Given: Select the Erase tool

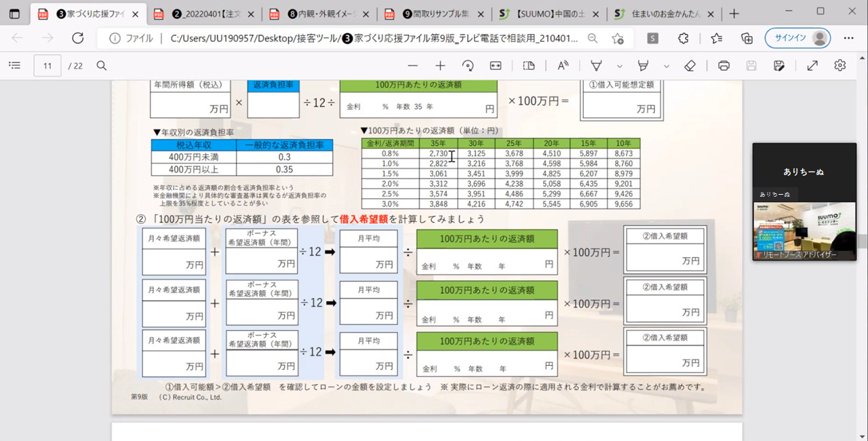Looking at the screenshot, I should click(x=690, y=66).
